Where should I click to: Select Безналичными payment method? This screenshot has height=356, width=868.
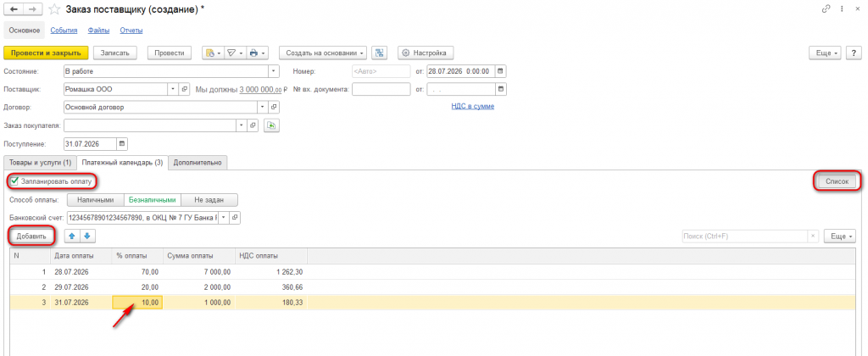(153, 200)
